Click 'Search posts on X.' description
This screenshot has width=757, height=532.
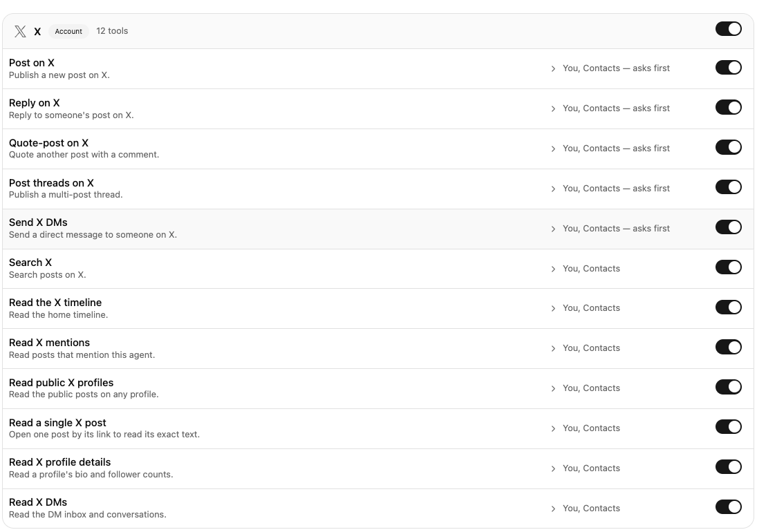(47, 274)
